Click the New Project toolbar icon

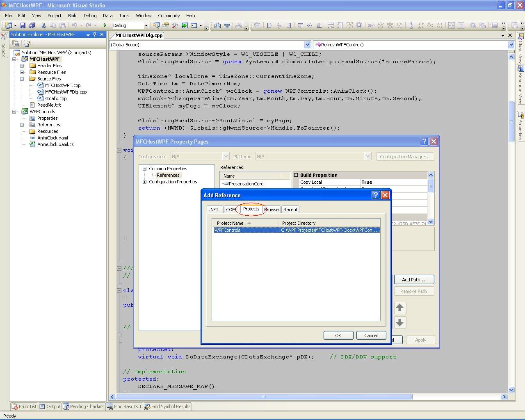[8, 25]
